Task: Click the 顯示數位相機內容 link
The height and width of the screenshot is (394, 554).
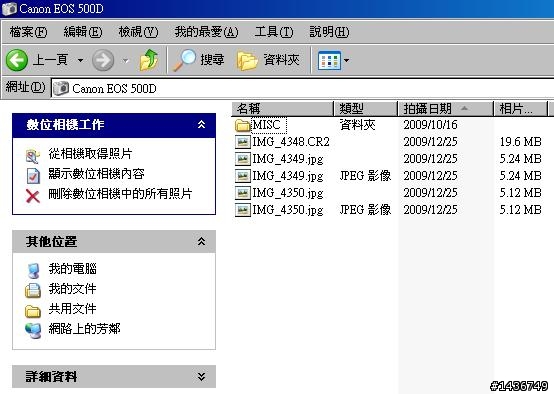Action: point(96,174)
